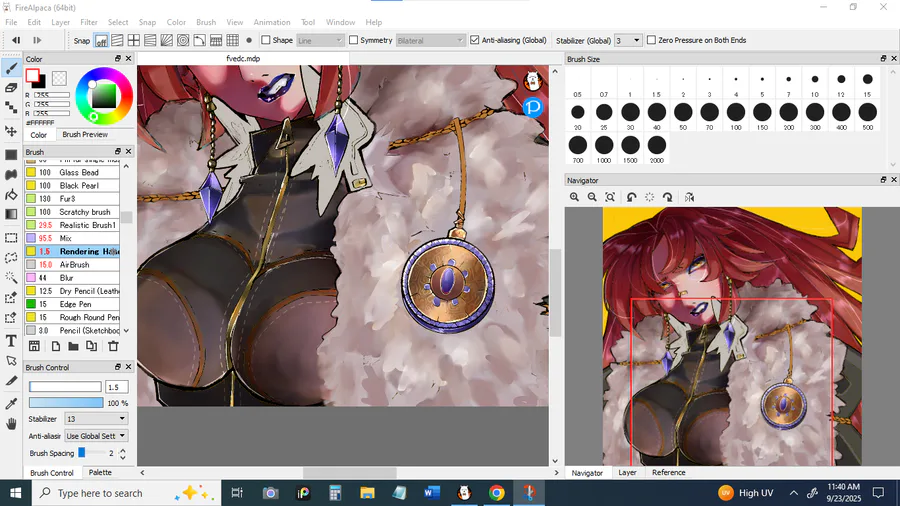Enable Zero Pressure on Both Ends
The height and width of the screenshot is (506, 900).
coord(651,40)
